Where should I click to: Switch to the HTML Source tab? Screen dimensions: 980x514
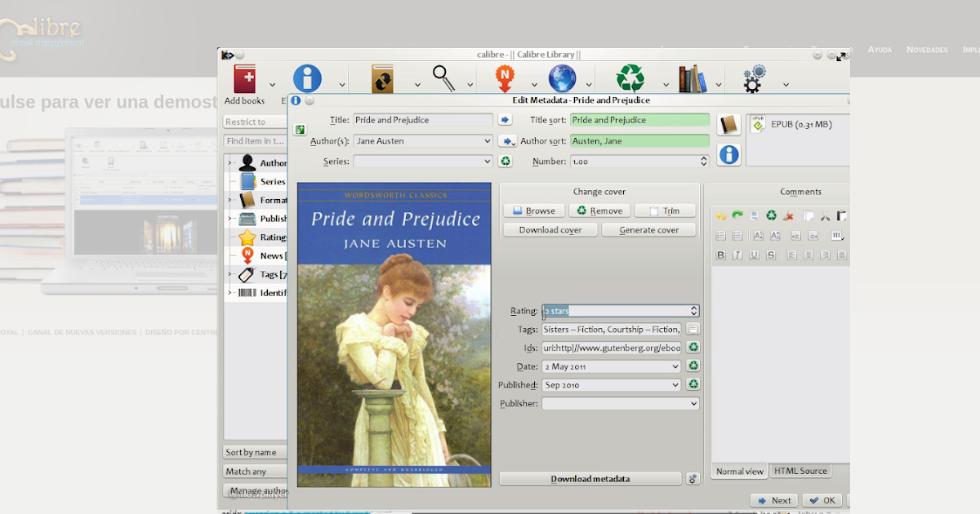click(x=800, y=471)
